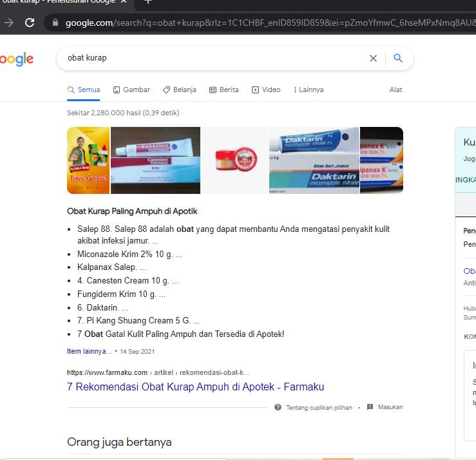The width and height of the screenshot is (476, 460).
Task: Close the Google search browser tab
Action: [124, 1]
